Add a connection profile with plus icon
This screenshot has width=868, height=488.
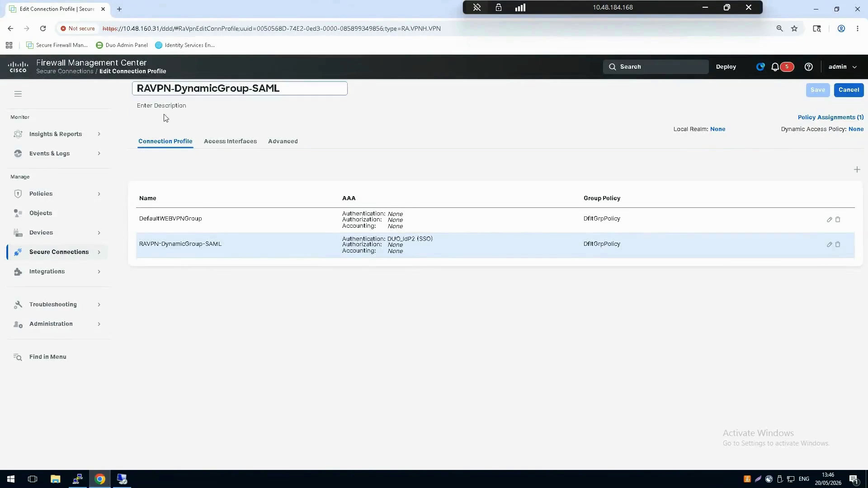coord(857,169)
